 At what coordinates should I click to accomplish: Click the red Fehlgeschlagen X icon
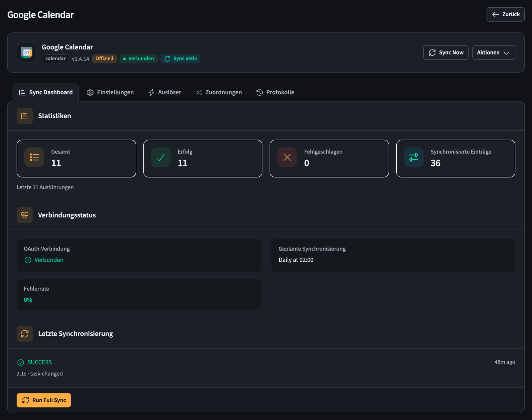tap(287, 157)
